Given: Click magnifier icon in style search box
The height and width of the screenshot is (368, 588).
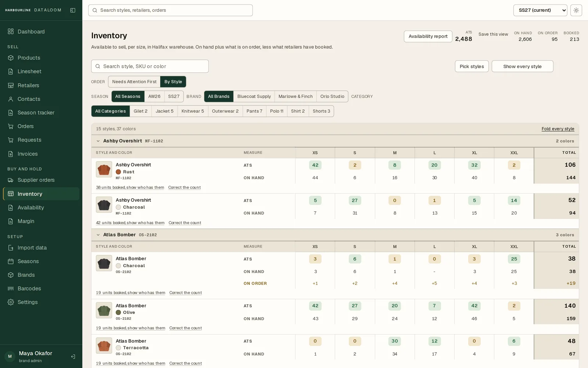Looking at the screenshot, I should 98,66.
